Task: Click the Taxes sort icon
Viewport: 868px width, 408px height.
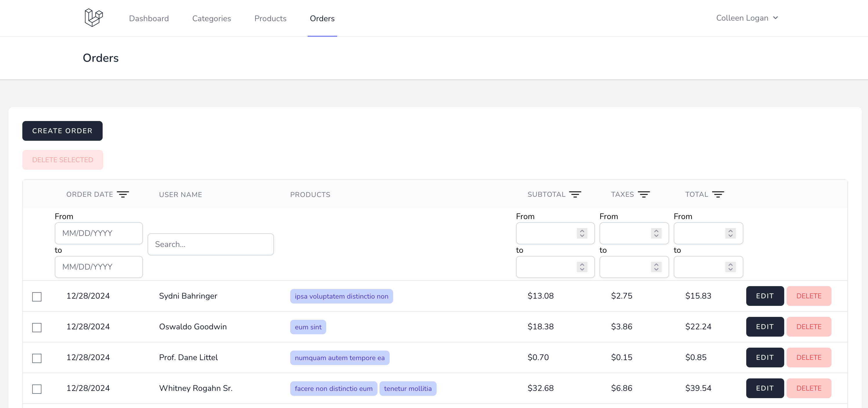Action: tap(644, 194)
